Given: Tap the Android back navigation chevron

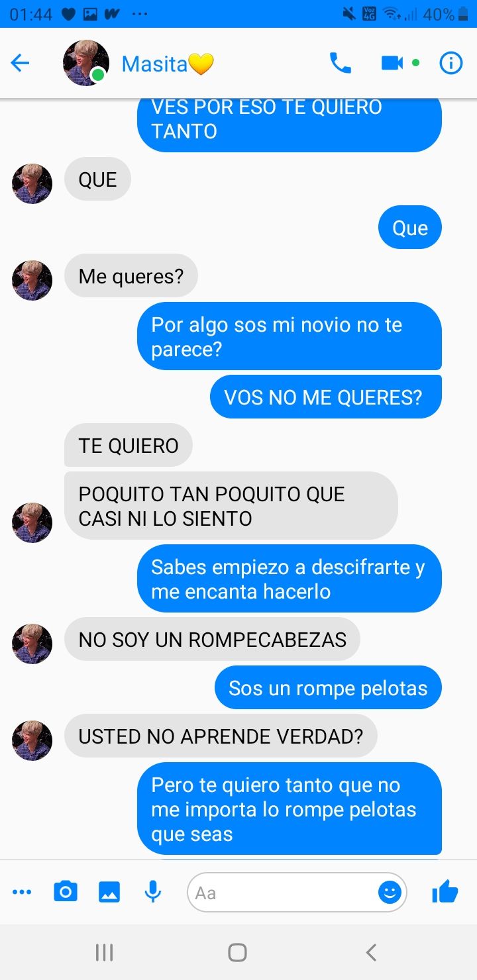Looking at the screenshot, I should pyautogui.click(x=371, y=952).
